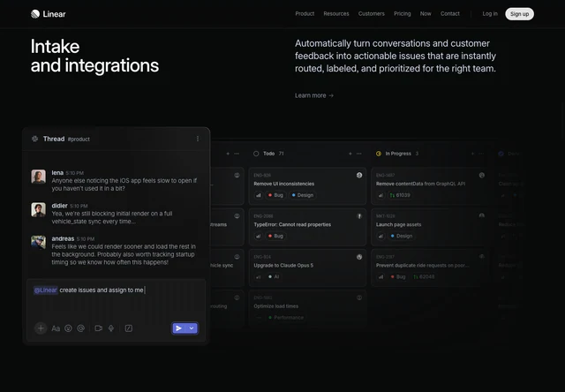Open the Thread panel's three-dot menu

tap(198, 139)
